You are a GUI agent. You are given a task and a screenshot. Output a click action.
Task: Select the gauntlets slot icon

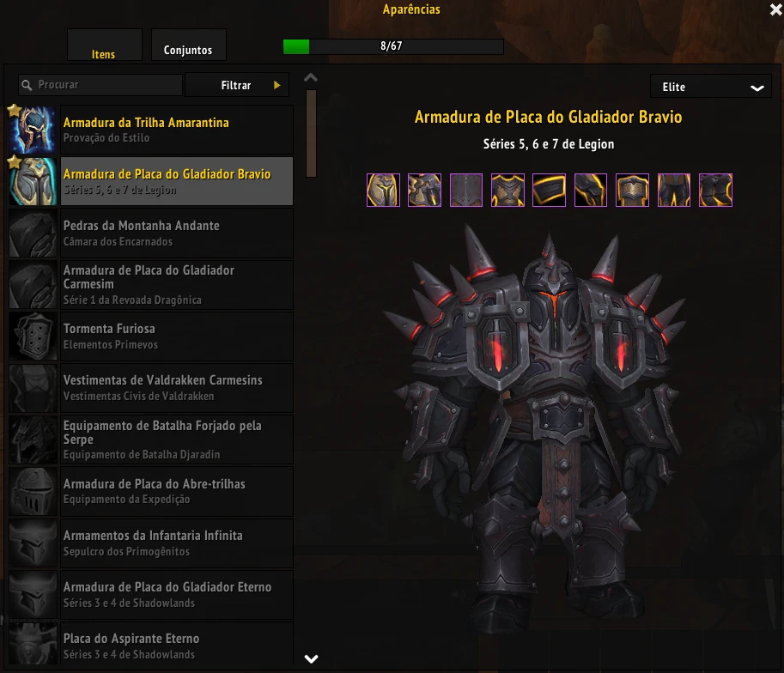click(591, 190)
